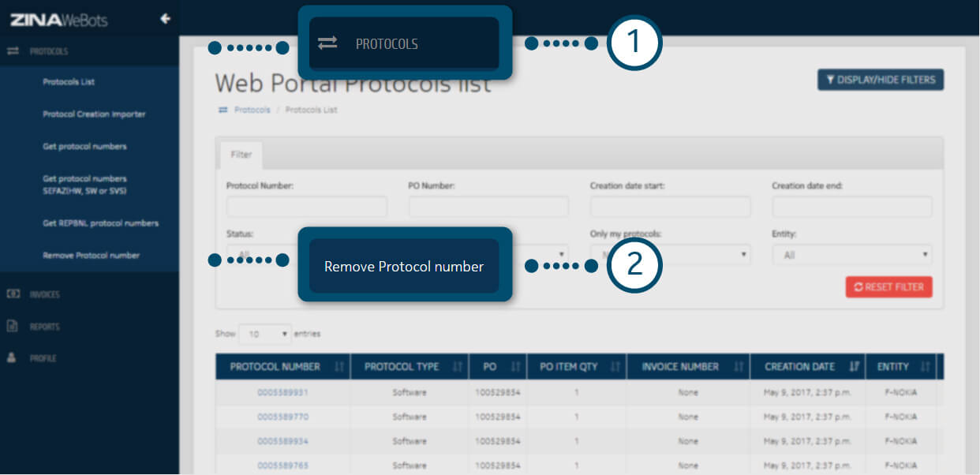Screen dimensions: 980x475
Task: Click the Protocols arrows icon in sidebar
Action: 13,51
